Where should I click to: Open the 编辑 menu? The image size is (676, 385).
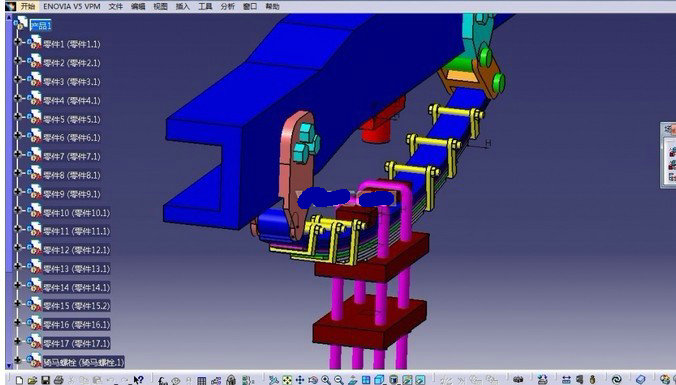[x=138, y=6]
